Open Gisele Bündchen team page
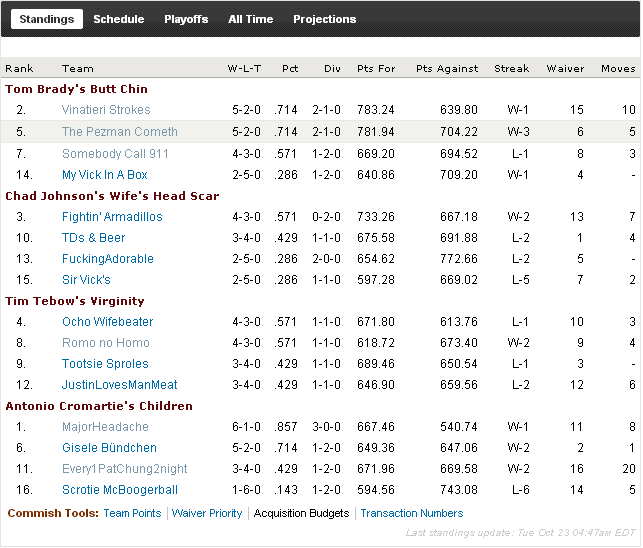Viewport: 643px width, 548px height. 109,448
